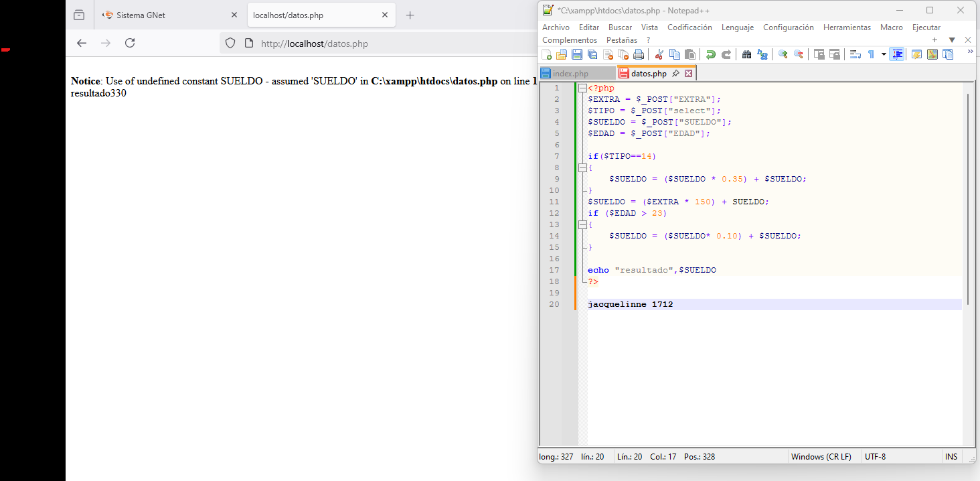Open a new Firefox tab
The image size is (980, 481).
coord(410,15)
